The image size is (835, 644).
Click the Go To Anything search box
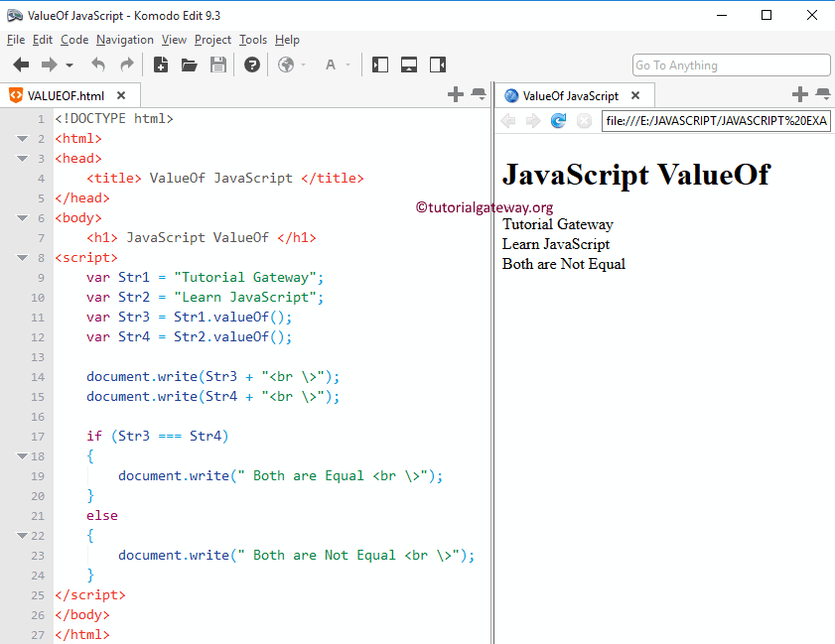coord(731,65)
